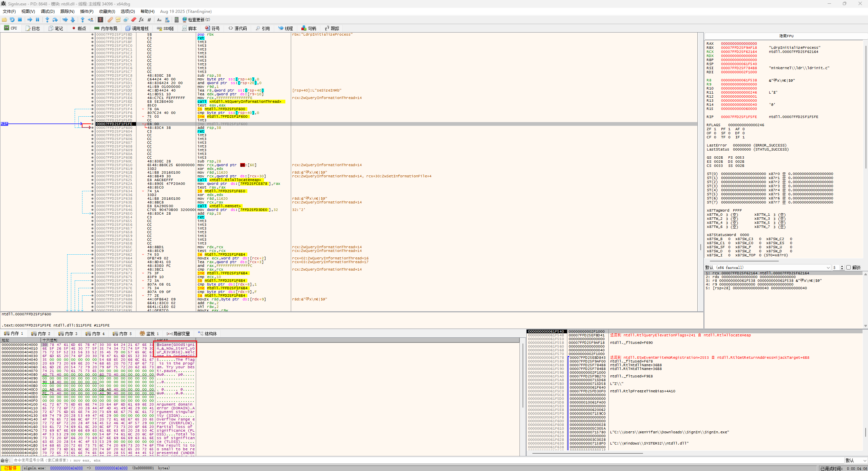Step into using the down-arrow step icon
Viewport: 868px width, 471px height.
click(x=48, y=19)
